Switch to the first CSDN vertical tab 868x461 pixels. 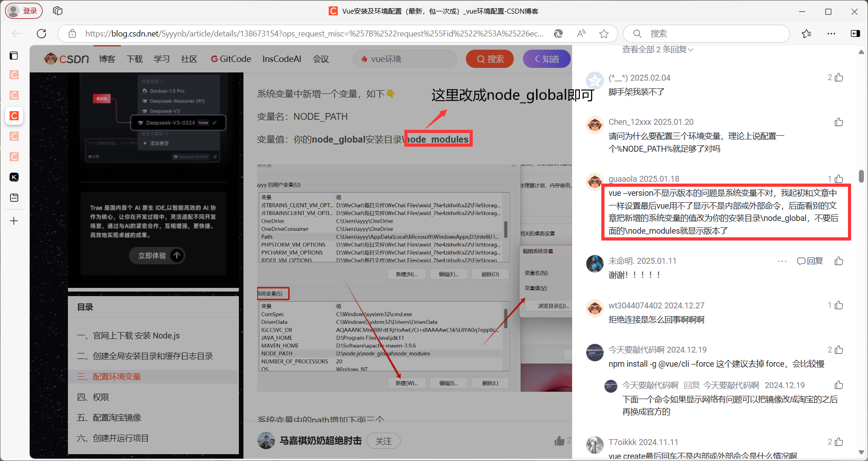pyautogui.click(x=14, y=75)
